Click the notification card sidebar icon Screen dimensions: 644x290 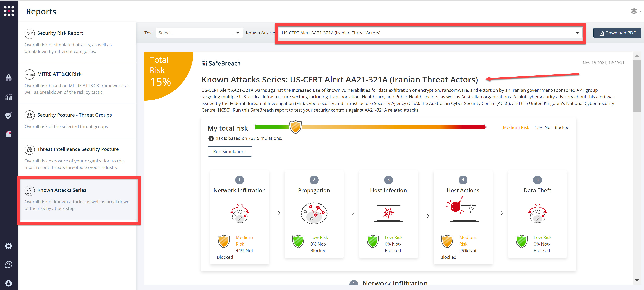(x=8, y=134)
